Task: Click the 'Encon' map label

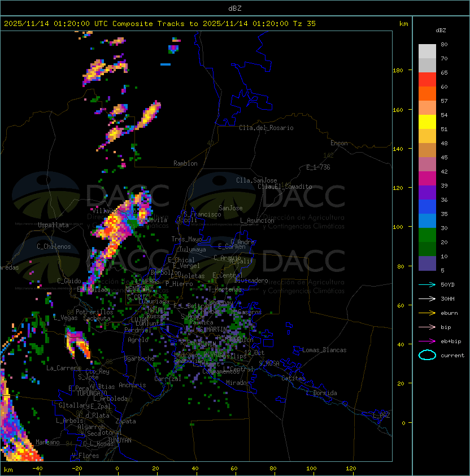Action: click(339, 143)
